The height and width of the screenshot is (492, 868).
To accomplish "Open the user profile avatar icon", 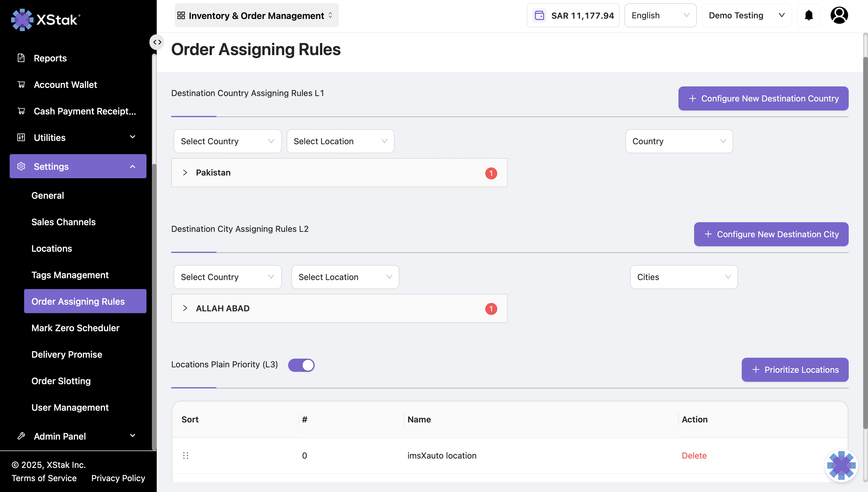I will (x=839, y=15).
